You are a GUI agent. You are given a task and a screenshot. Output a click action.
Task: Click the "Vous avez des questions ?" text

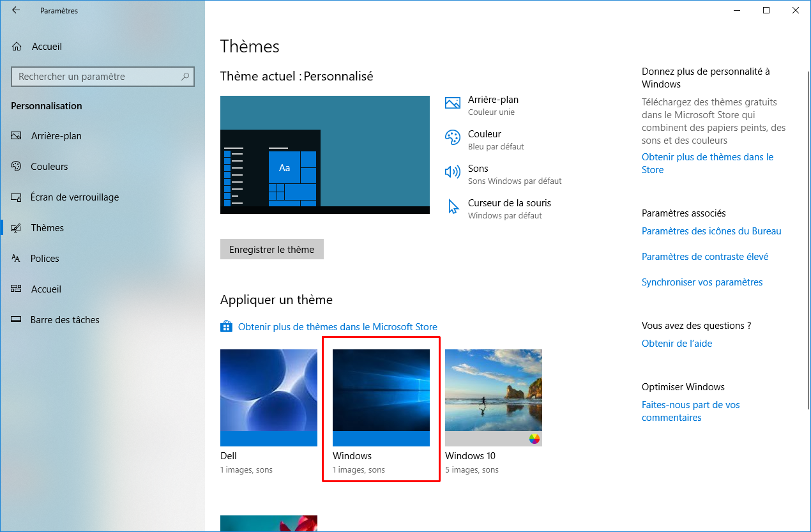tap(697, 326)
